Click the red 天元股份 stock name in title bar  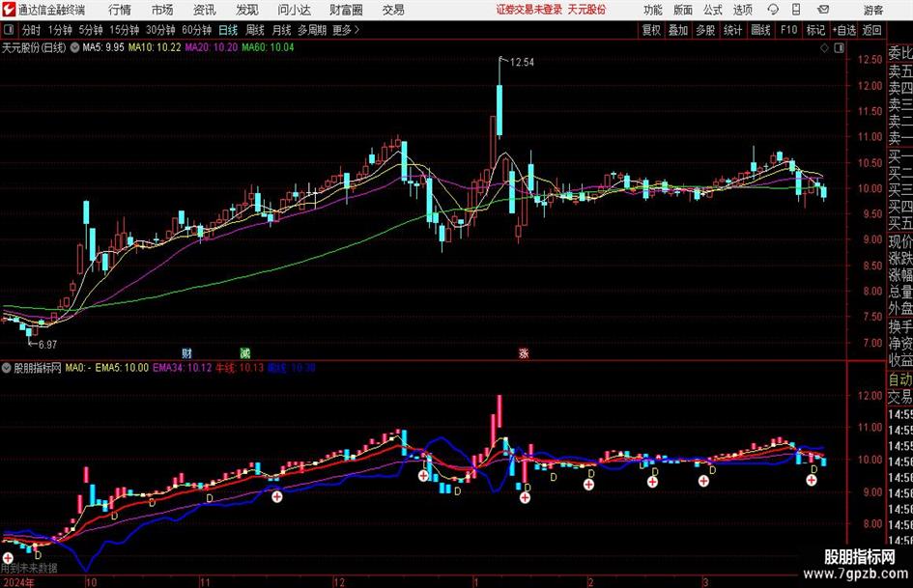(586, 10)
